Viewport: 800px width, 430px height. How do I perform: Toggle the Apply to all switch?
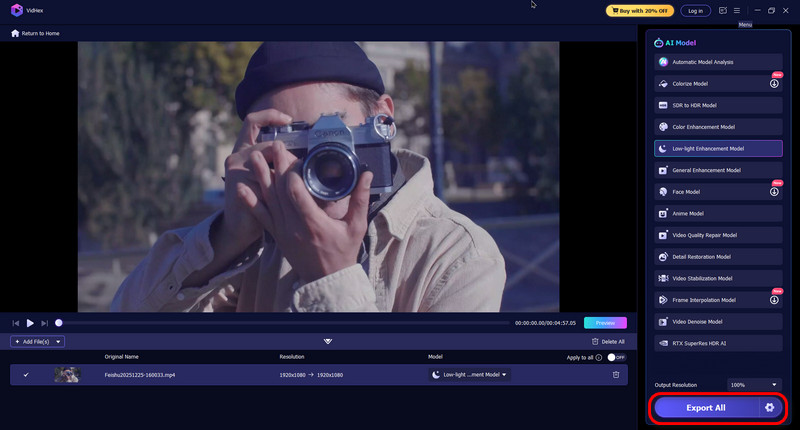point(616,357)
